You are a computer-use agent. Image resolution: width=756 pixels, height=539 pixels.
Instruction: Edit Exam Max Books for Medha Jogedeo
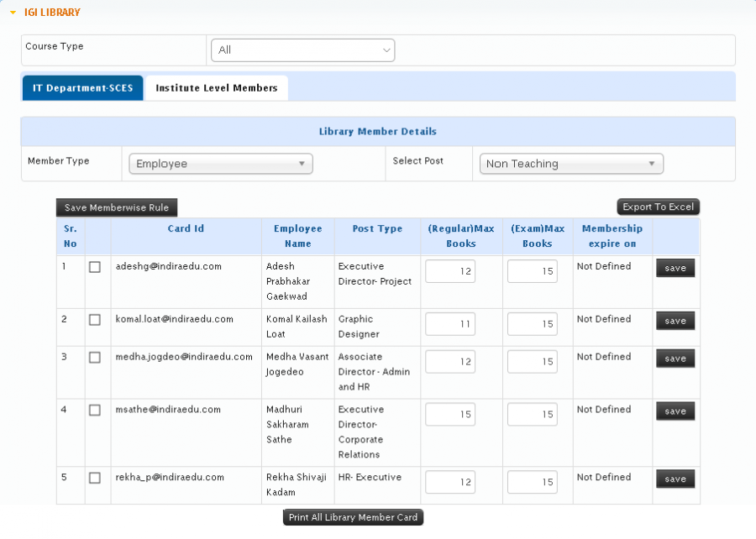click(x=533, y=362)
